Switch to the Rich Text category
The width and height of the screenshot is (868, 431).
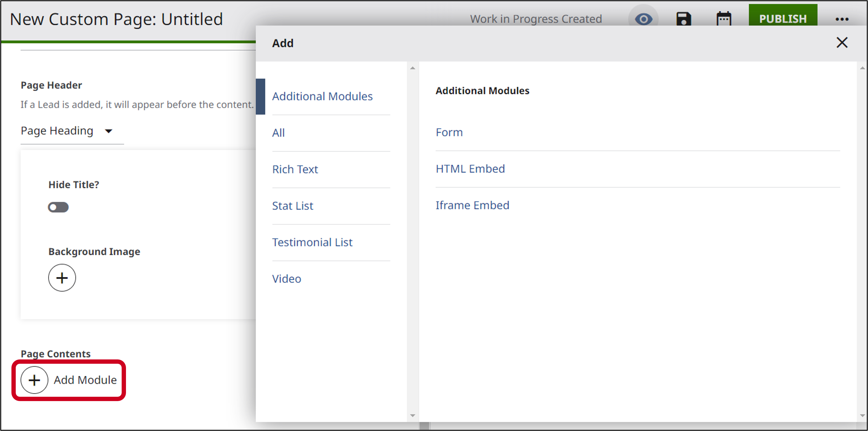point(295,169)
